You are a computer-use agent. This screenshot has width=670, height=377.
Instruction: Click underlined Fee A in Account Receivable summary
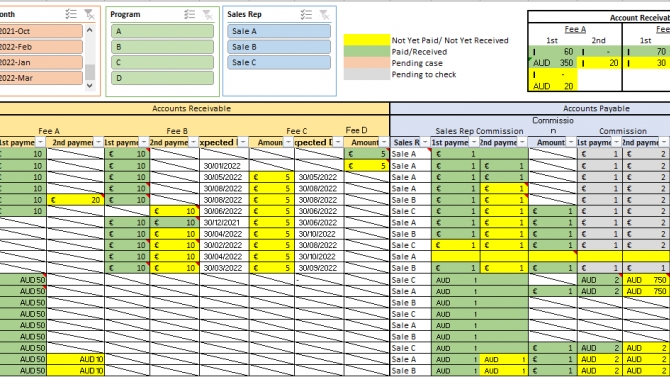(575, 29)
